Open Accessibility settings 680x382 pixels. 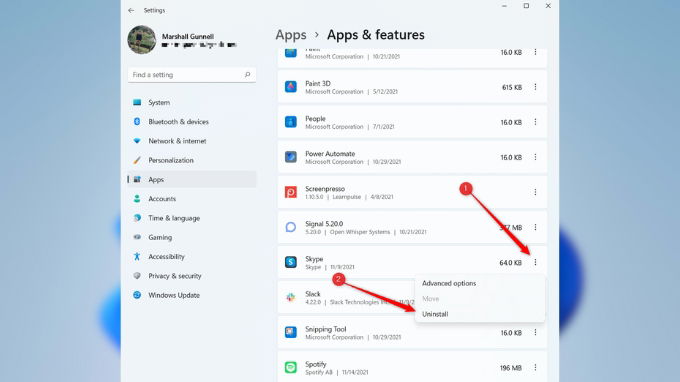point(192,257)
